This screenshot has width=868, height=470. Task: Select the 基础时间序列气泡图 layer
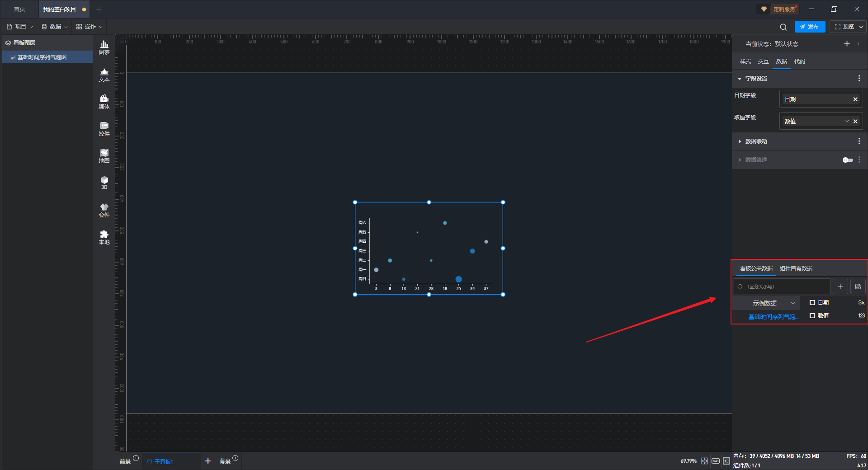tap(47, 57)
